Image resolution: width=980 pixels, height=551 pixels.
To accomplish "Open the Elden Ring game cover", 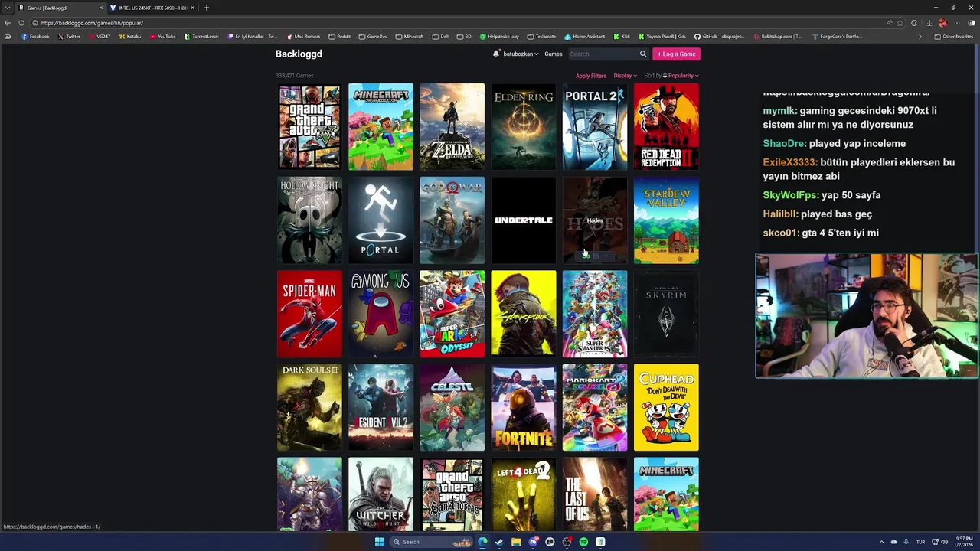I will coord(524,126).
